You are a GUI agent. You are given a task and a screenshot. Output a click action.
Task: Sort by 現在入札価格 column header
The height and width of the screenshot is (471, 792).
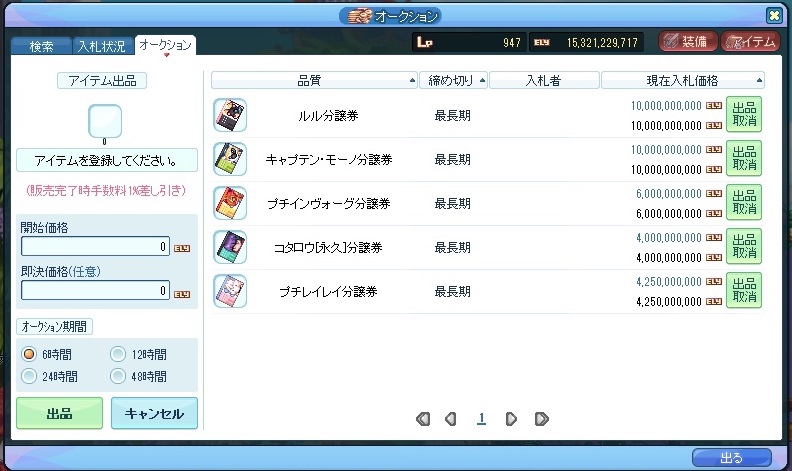(x=683, y=80)
